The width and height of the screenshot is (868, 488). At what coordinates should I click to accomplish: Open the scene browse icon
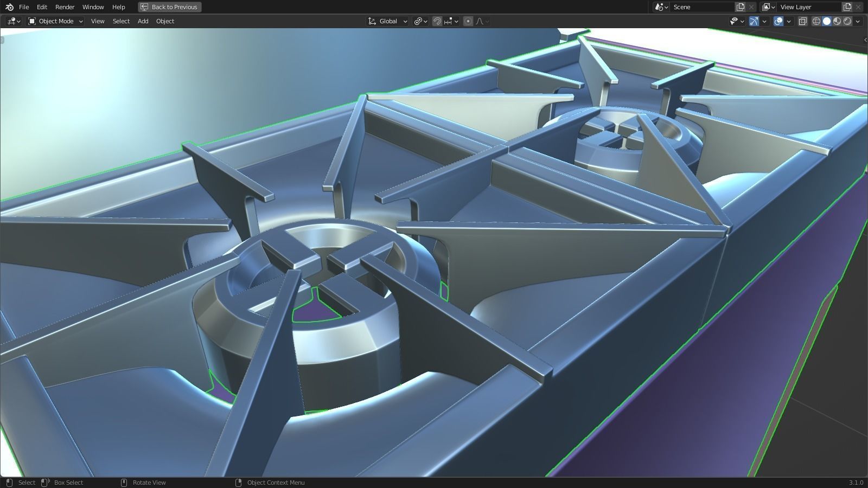pos(661,7)
